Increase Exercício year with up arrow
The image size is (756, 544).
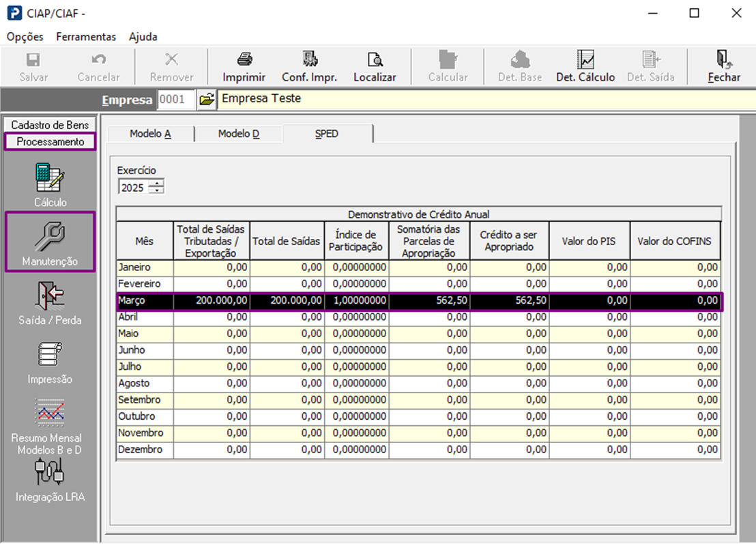coord(157,184)
